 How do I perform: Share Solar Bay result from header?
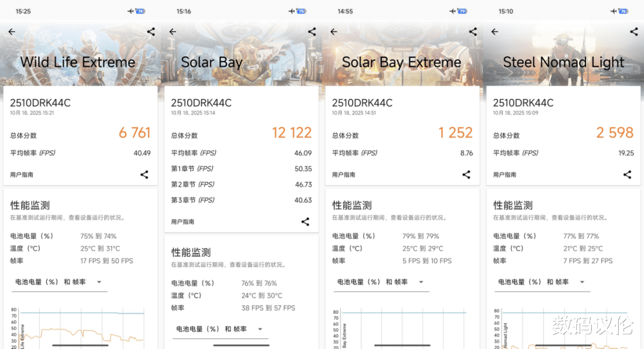click(x=312, y=32)
